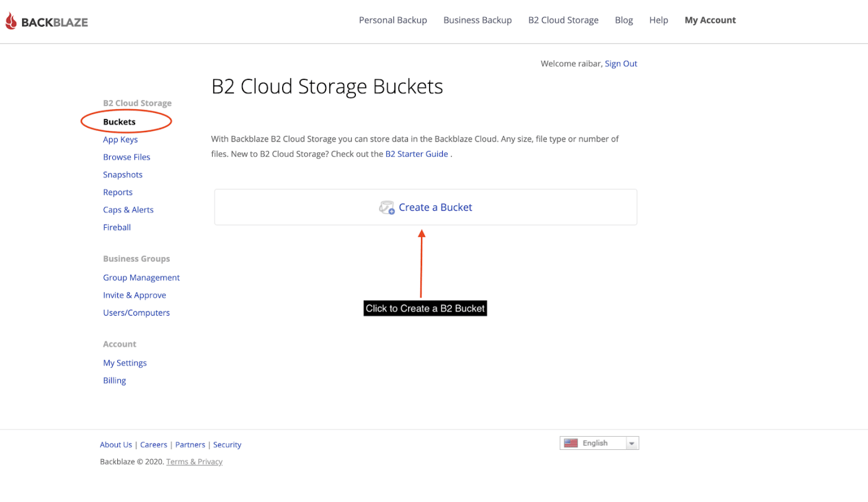The height and width of the screenshot is (502, 868).
Task: Click the bucket icon beside Create a Bucket
Action: pos(387,207)
